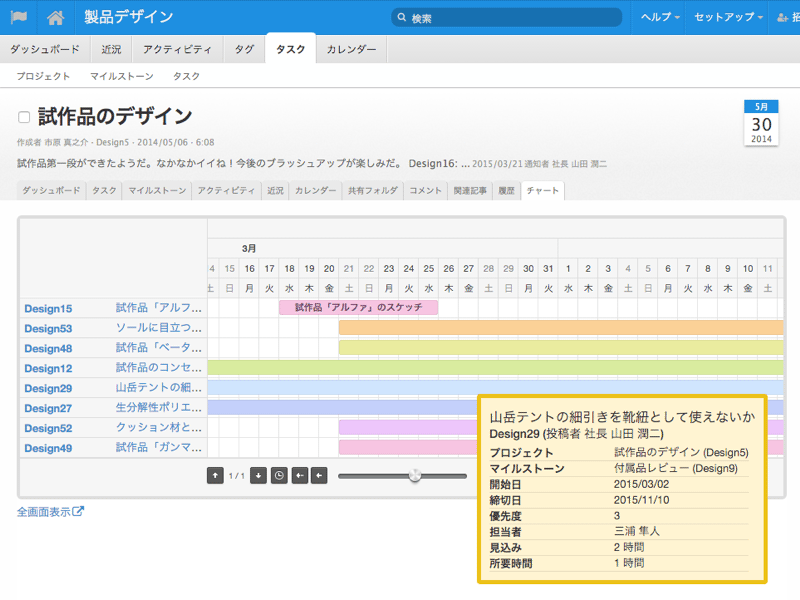Image resolution: width=800 pixels, height=600 pixels.
Task: Open the Design15 task link
Action: point(48,309)
